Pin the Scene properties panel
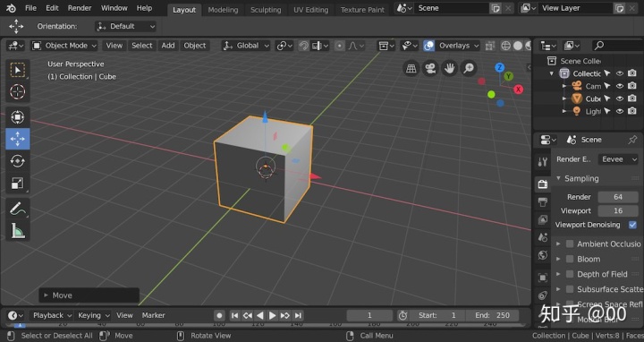This screenshot has width=644, height=342. tap(632, 140)
